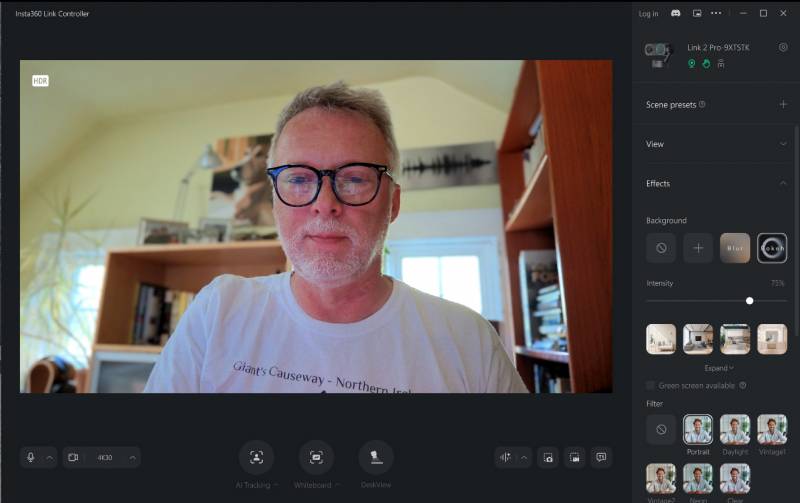The width and height of the screenshot is (800, 503).
Task: Click the Log in link
Action: pos(648,14)
